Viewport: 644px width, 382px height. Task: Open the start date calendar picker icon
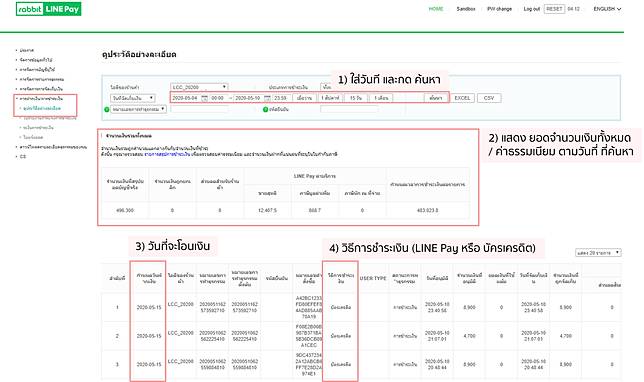tap(204, 98)
